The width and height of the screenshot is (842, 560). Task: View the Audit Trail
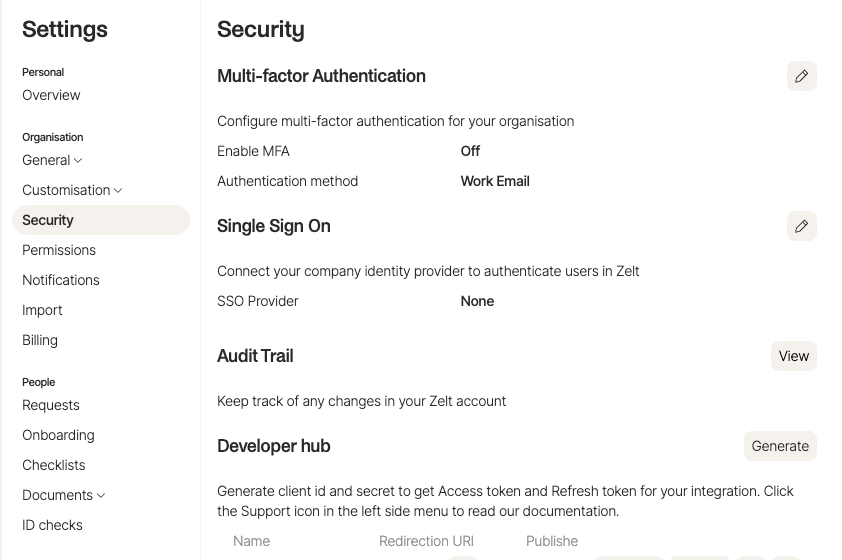(x=793, y=356)
